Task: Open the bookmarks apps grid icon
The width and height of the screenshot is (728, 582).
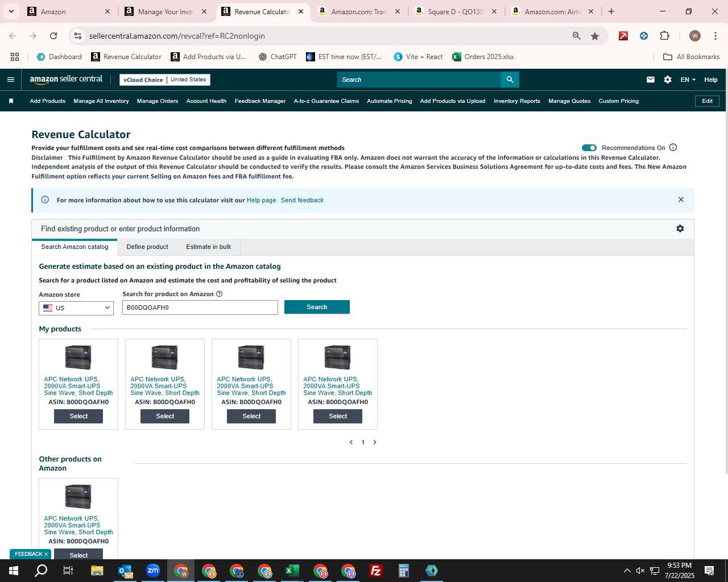Action: coord(15,57)
